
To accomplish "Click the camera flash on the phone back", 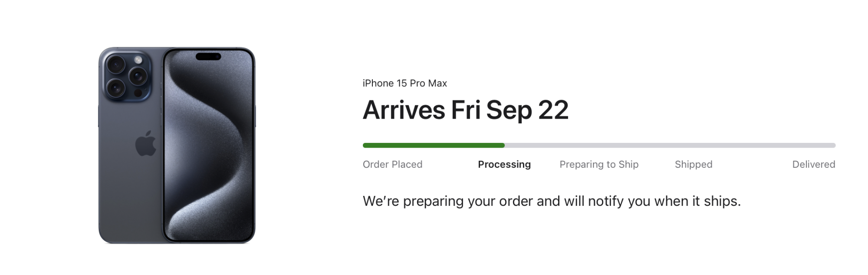I will pos(138,60).
